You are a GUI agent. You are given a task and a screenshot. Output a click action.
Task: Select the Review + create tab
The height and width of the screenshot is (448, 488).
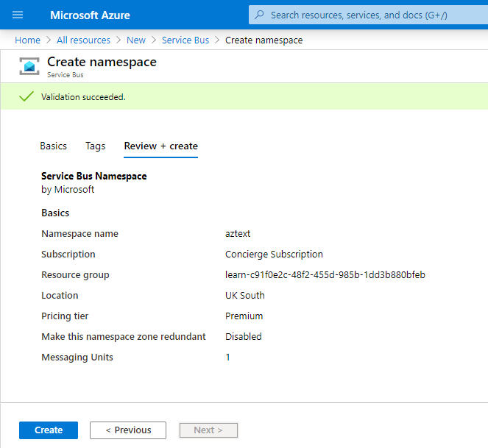161,146
